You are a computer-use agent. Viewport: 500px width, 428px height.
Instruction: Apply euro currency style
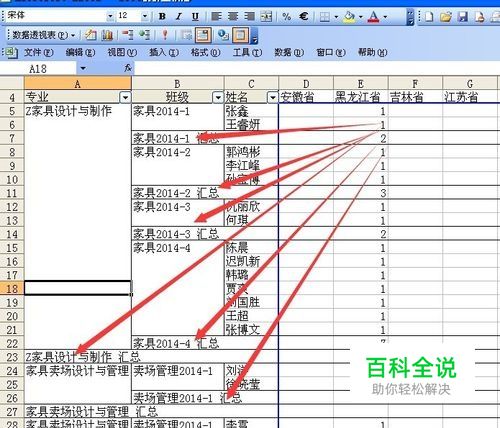click(303, 16)
